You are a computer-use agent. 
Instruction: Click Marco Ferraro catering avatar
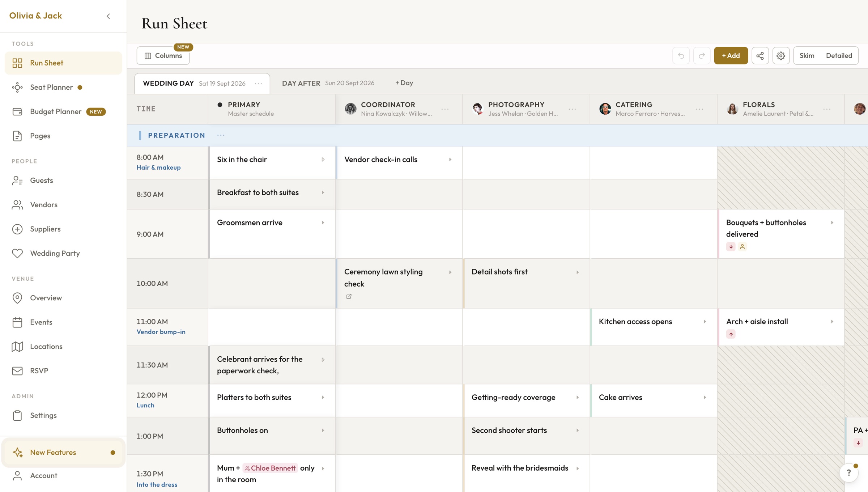605,109
